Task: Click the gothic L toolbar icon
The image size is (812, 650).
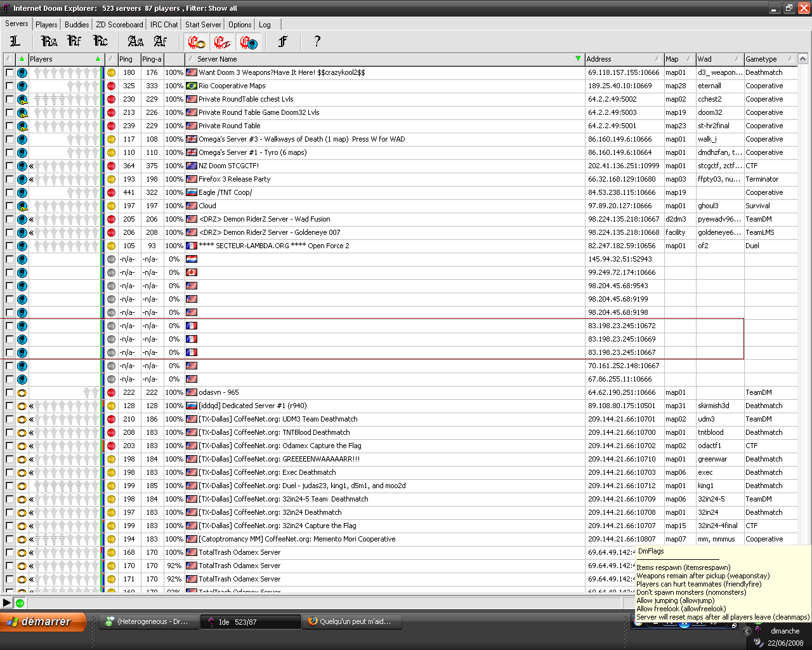Action: [15, 41]
